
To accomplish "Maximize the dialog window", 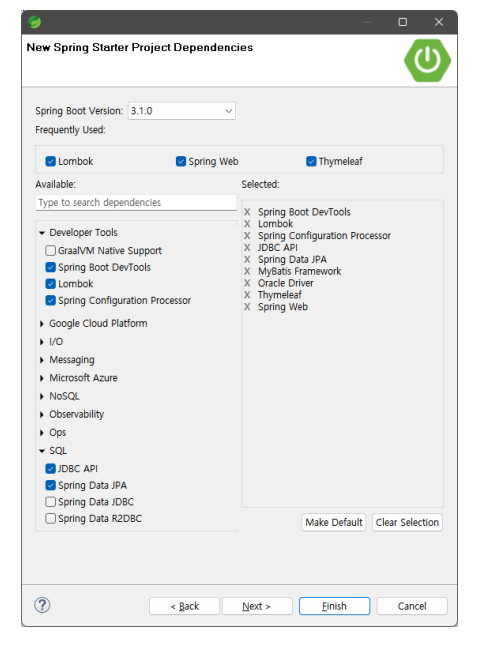I will [403, 22].
